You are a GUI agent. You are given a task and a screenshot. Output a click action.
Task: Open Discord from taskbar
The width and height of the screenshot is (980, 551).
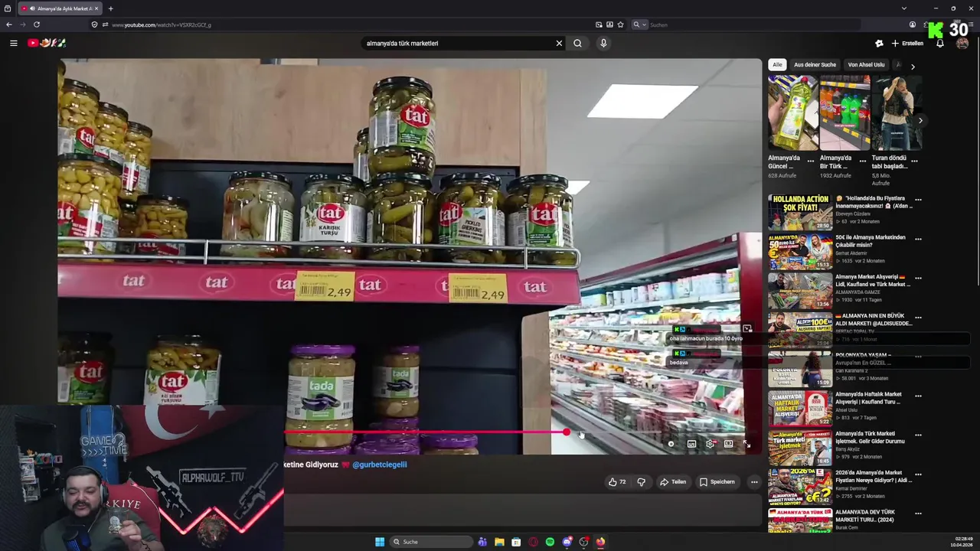567,542
